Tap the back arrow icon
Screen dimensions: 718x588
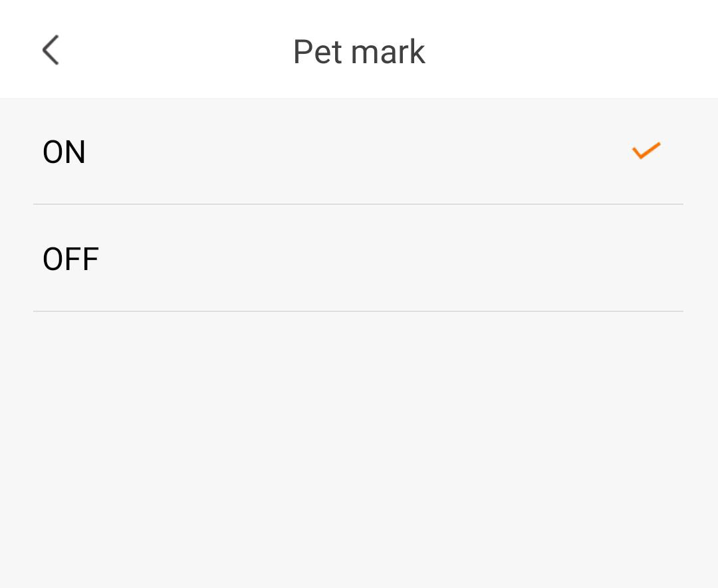(x=51, y=51)
